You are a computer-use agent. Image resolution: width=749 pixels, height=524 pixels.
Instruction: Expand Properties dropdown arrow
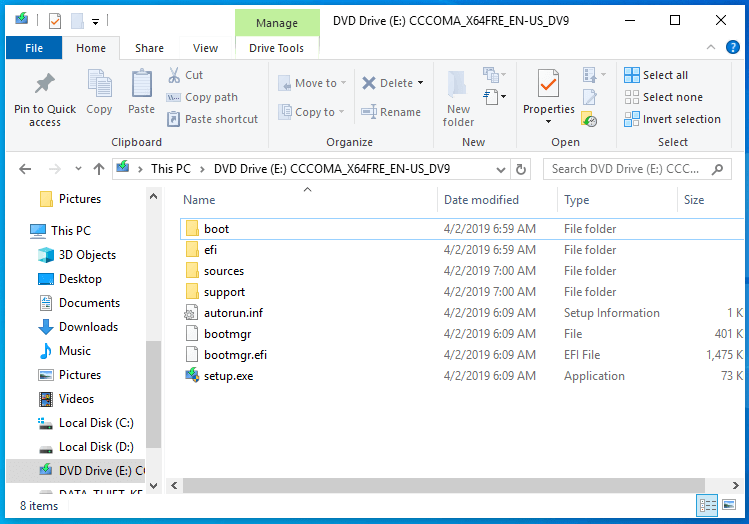(548, 122)
